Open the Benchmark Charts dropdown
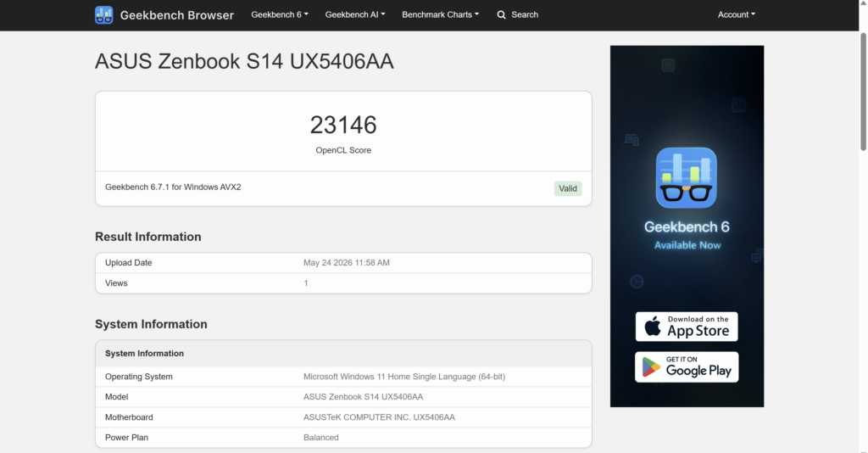This screenshot has width=868, height=453. (441, 15)
